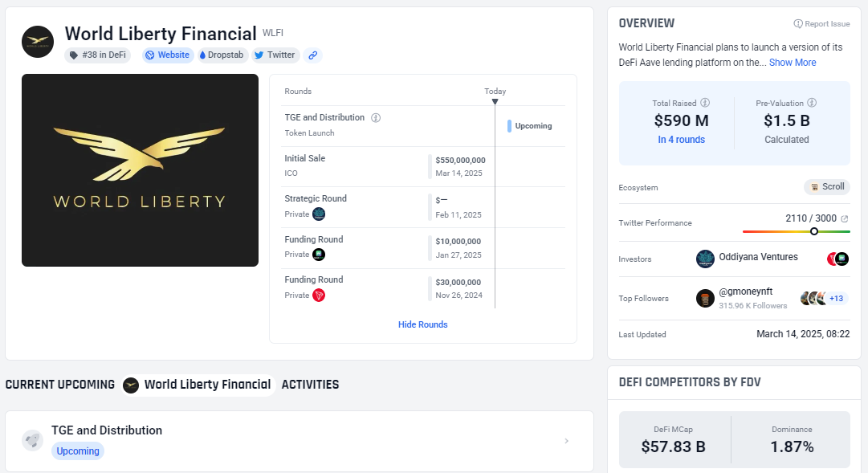Open the external link icon by Twitter Performance score
Viewport: 868px width, 473px height.
(844, 218)
